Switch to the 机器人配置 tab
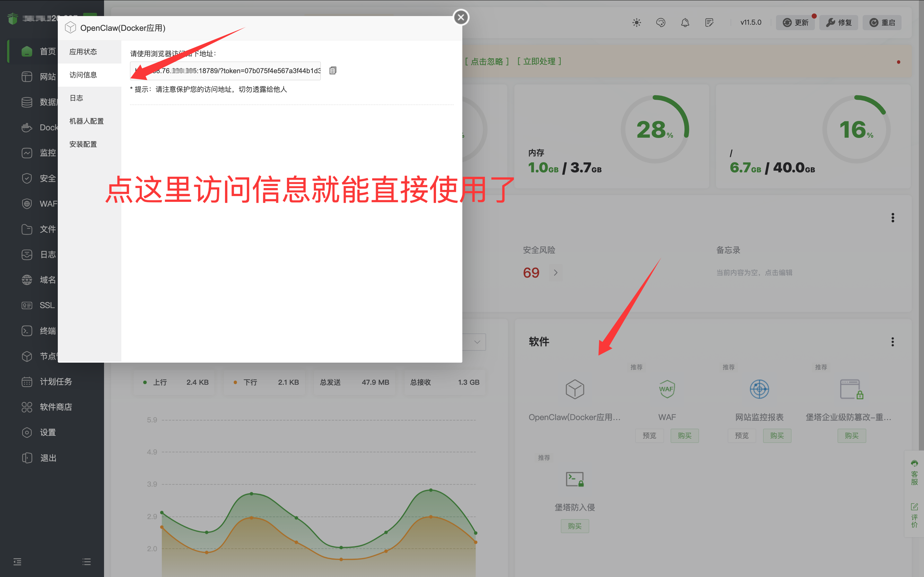The height and width of the screenshot is (577, 924). tap(87, 121)
